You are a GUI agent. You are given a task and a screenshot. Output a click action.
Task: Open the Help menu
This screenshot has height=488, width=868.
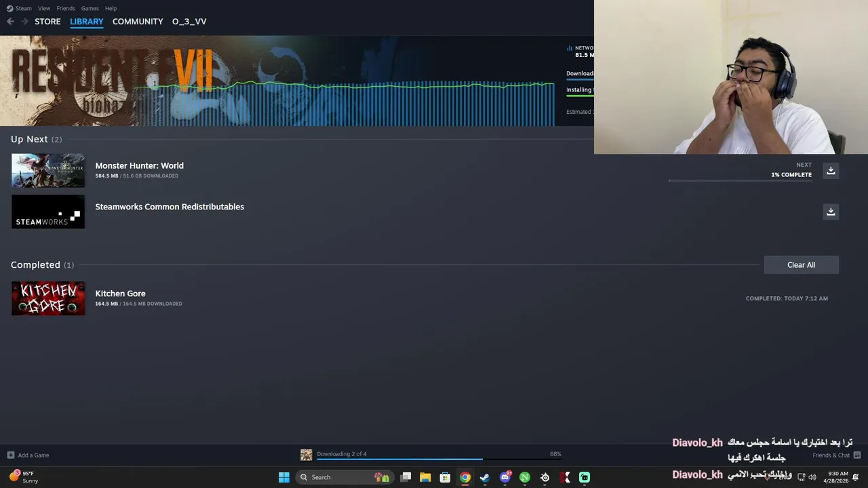tap(111, 8)
